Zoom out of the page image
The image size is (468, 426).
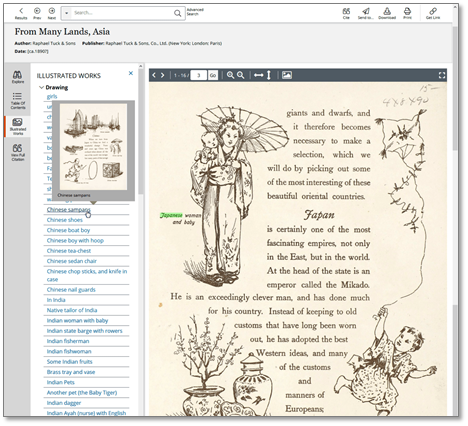coord(241,75)
